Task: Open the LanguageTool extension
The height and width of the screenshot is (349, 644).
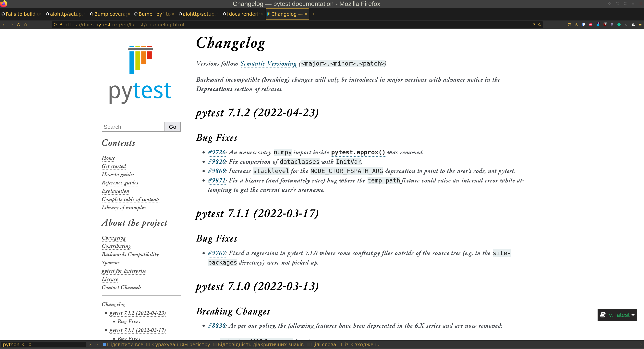Action: [633, 25]
